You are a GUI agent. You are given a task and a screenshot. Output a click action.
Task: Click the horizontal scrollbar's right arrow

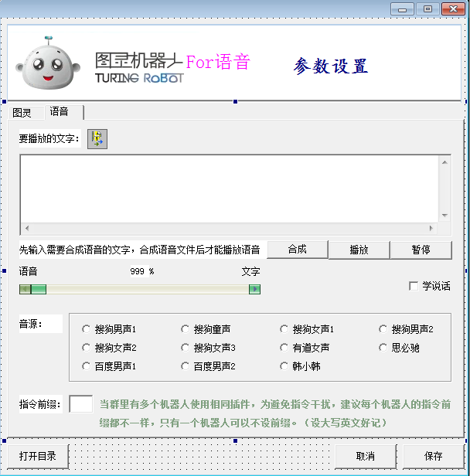[431, 228]
